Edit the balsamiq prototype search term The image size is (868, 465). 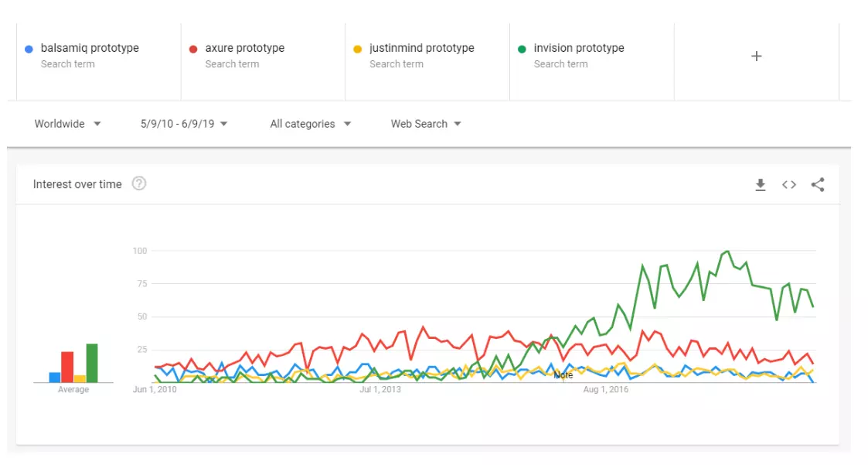[x=90, y=48]
